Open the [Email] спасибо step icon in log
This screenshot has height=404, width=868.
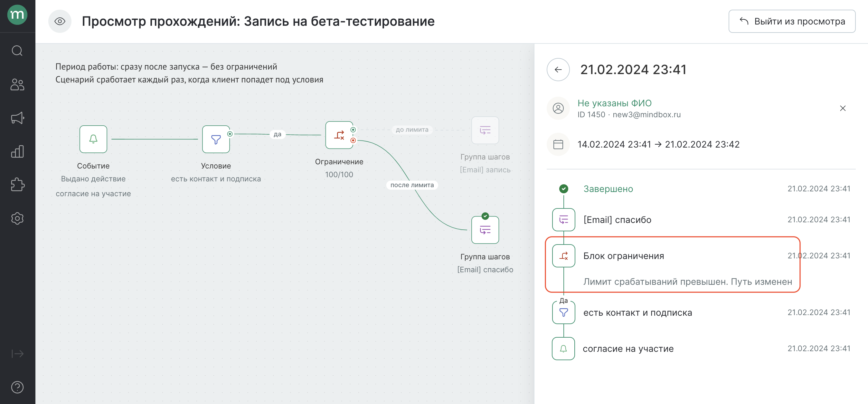[x=563, y=219]
